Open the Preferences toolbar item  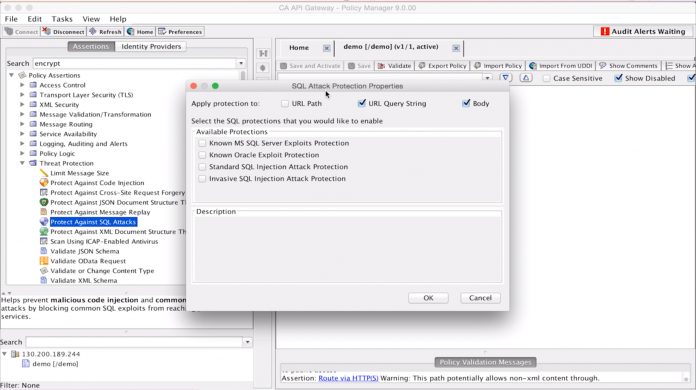pyautogui.click(x=180, y=32)
